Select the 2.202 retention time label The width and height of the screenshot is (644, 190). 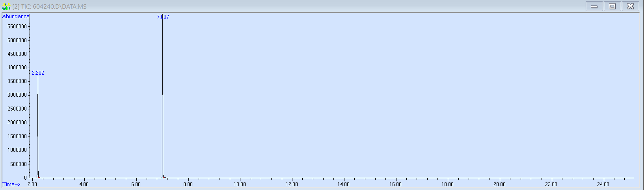[x=38, y=73]
